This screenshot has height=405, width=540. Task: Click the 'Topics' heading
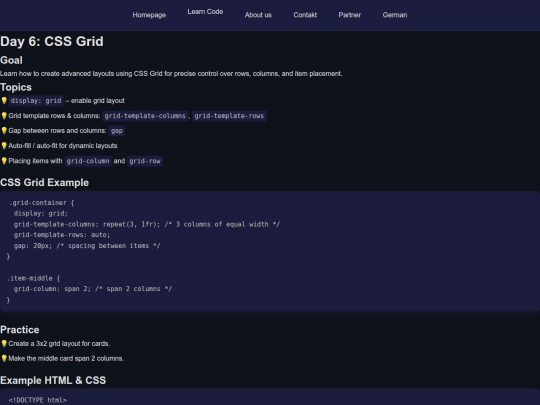pos(16,87)
